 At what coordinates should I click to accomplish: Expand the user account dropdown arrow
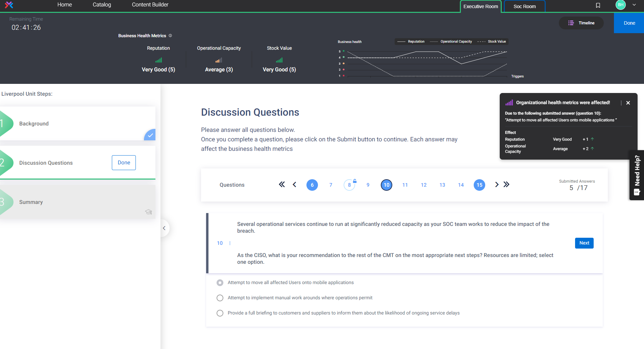tap(634, 5)
